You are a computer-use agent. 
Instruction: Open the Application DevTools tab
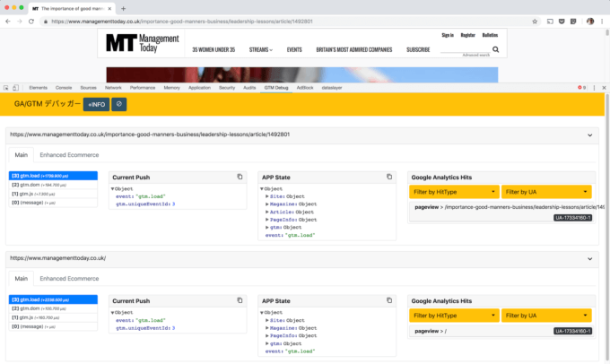point(199,88)
